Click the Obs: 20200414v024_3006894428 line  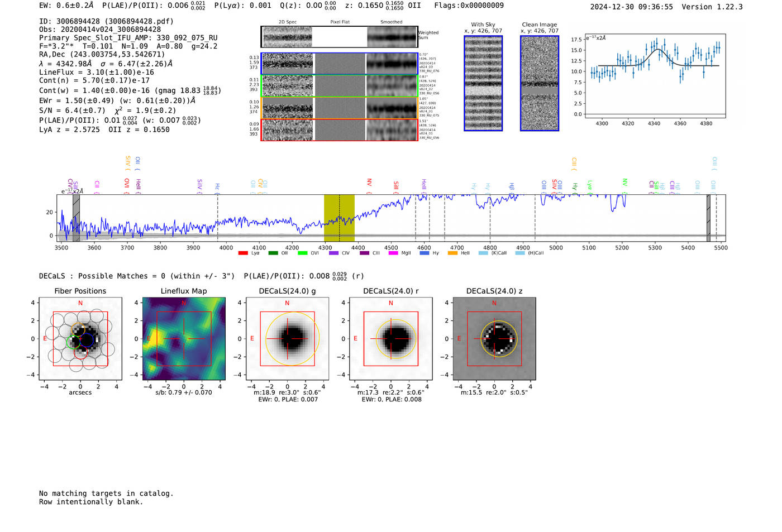(100, 30)
